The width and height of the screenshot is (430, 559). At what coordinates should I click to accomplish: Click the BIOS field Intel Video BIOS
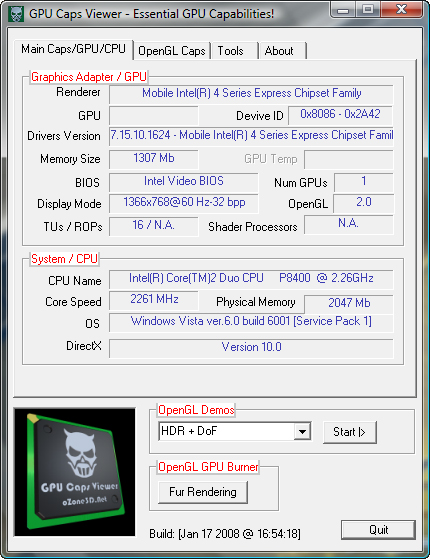point(184,182)
